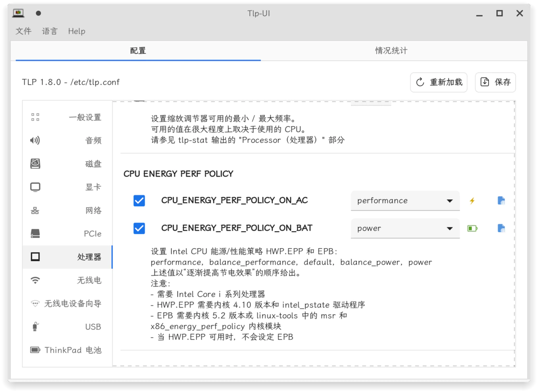Click the CPU_ENERGY_PERF_POLICY_ON_AC label text

234,200
